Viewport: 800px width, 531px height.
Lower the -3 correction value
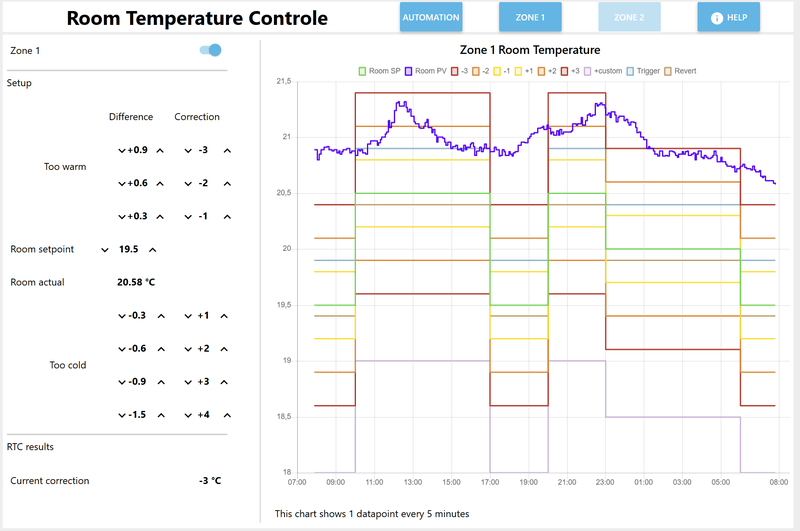pos(186,150)
